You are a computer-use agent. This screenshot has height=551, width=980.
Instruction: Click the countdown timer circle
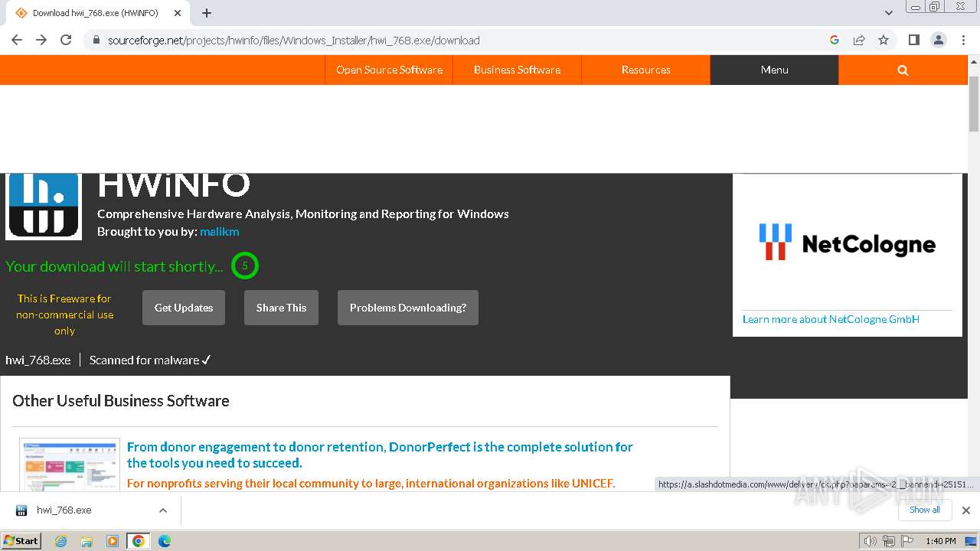(245, 266)
